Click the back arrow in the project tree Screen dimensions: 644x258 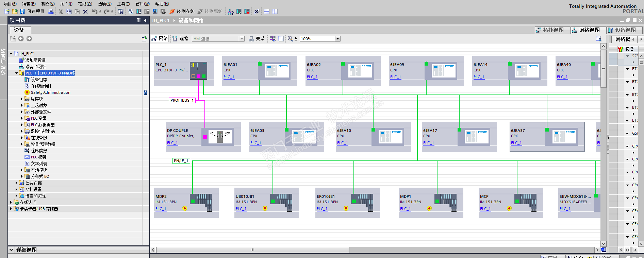(21, 39)
